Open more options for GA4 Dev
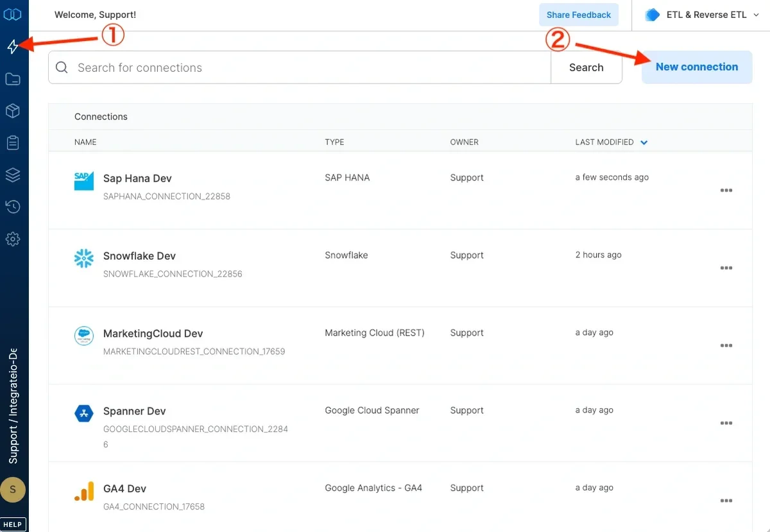The image size is (770, 532). coord(726,501)
